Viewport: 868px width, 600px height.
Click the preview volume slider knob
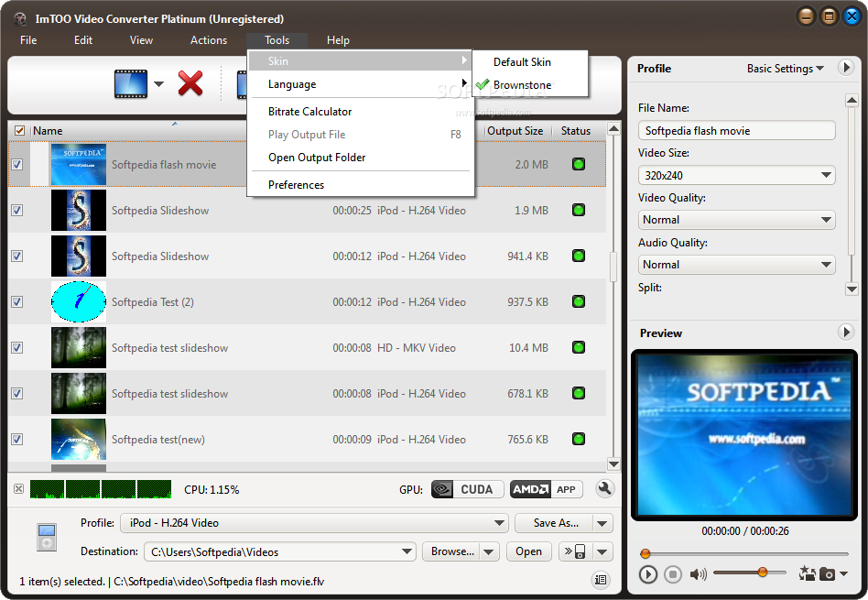pyautogui.click(x=763, y=572)
